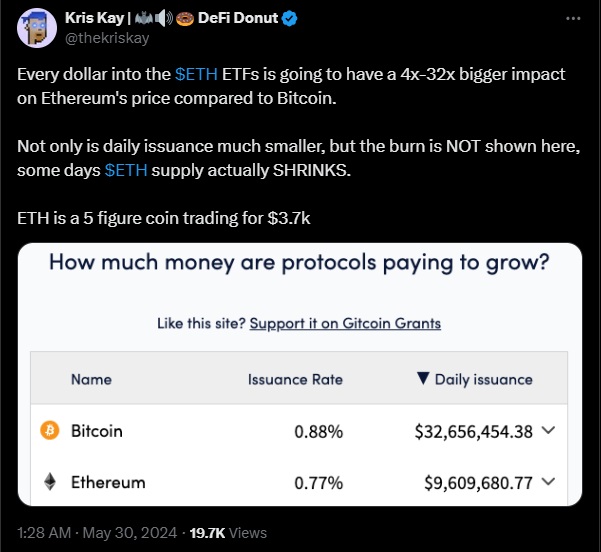Click the $ETH cashtag before "supply"

(126, 171)
